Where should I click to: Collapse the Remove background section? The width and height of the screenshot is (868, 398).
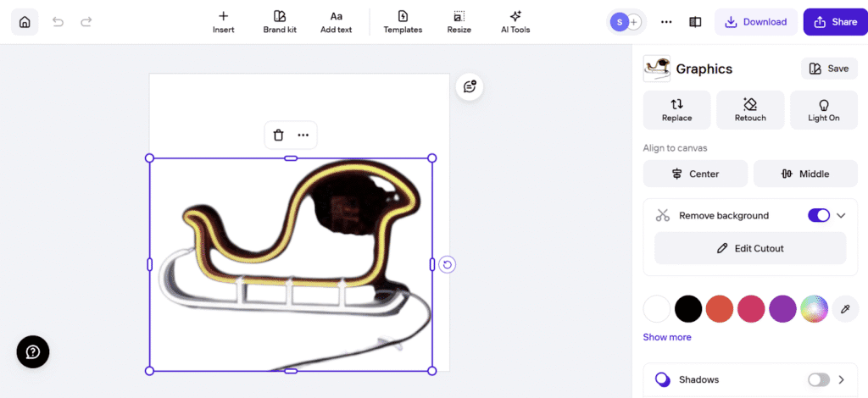pyautogui.click(x=841, y=216)
